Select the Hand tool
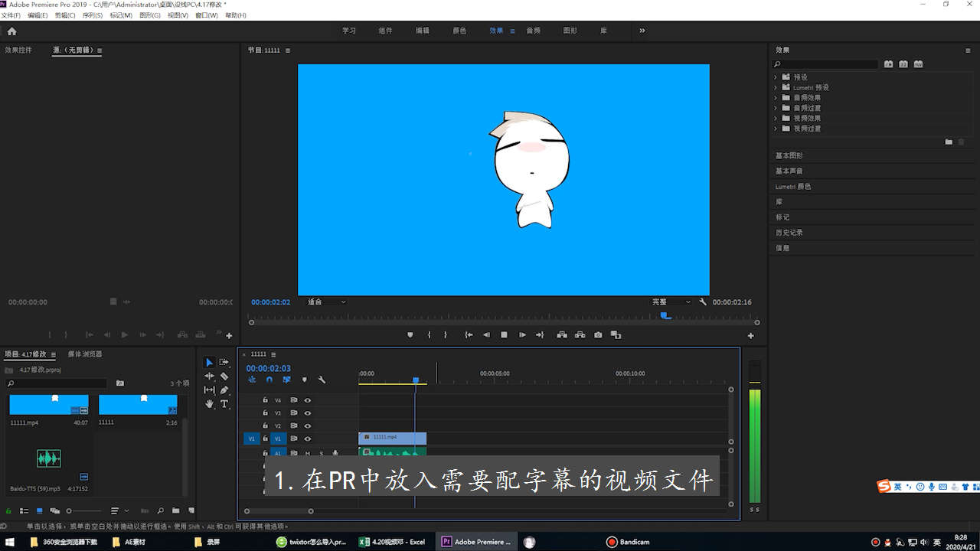This screenshot has height=551, width=980. pyautogui.click(x=209, y=403)
